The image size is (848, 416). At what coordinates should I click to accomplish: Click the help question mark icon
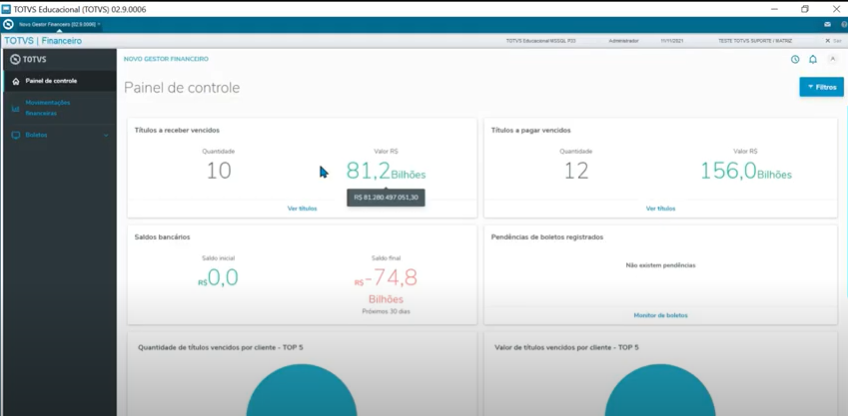pos(843,24)
